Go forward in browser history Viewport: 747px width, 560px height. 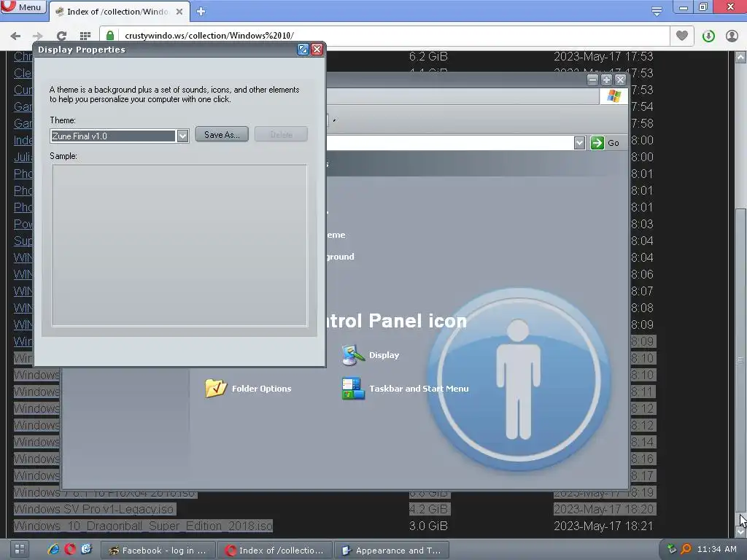click(x=38, y=36)
